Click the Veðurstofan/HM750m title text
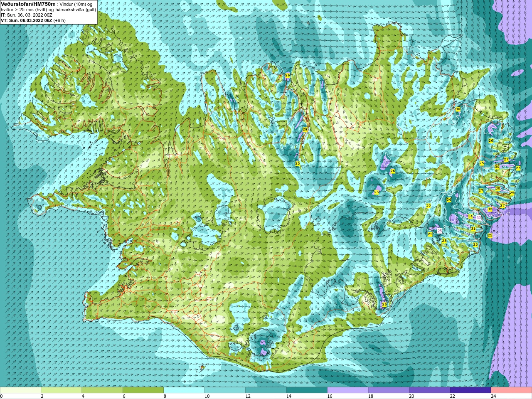The image size is (532, 399). tap(28, 4)
